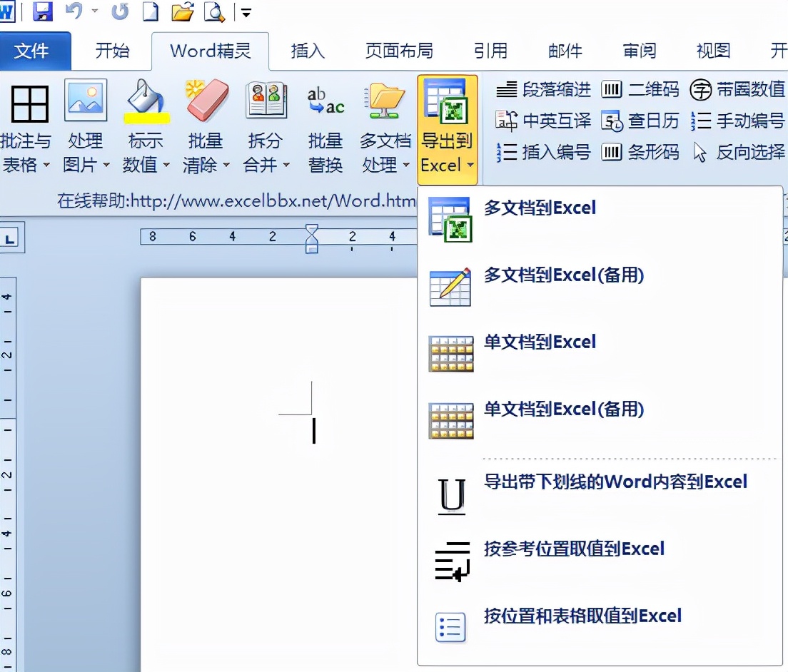
Task: Switch to the 开始 tab
Action: point(112,51)
